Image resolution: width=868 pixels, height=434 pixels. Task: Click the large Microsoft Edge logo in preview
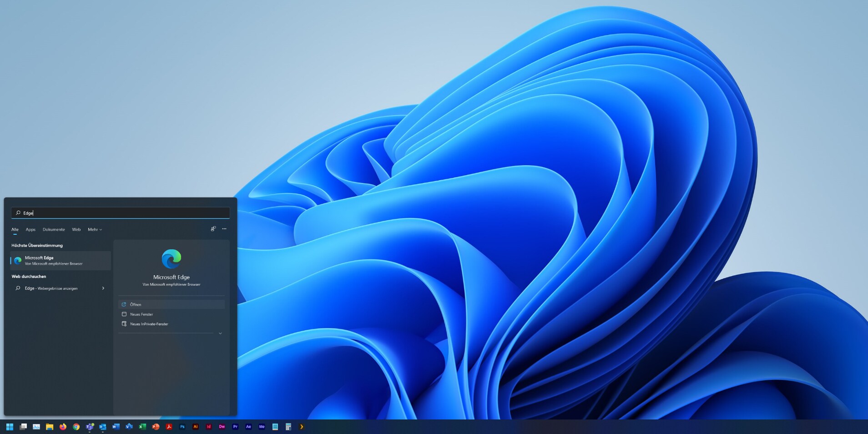(x=172, y=259)
